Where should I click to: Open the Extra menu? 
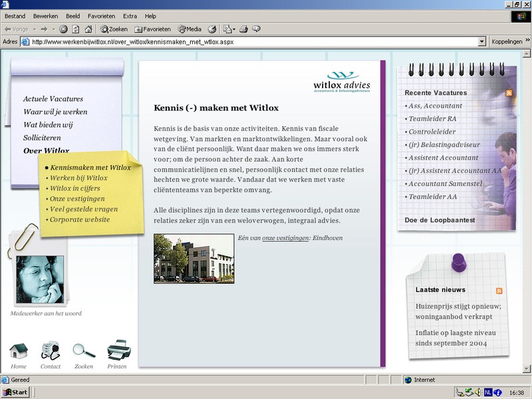(x=130, y=16)
